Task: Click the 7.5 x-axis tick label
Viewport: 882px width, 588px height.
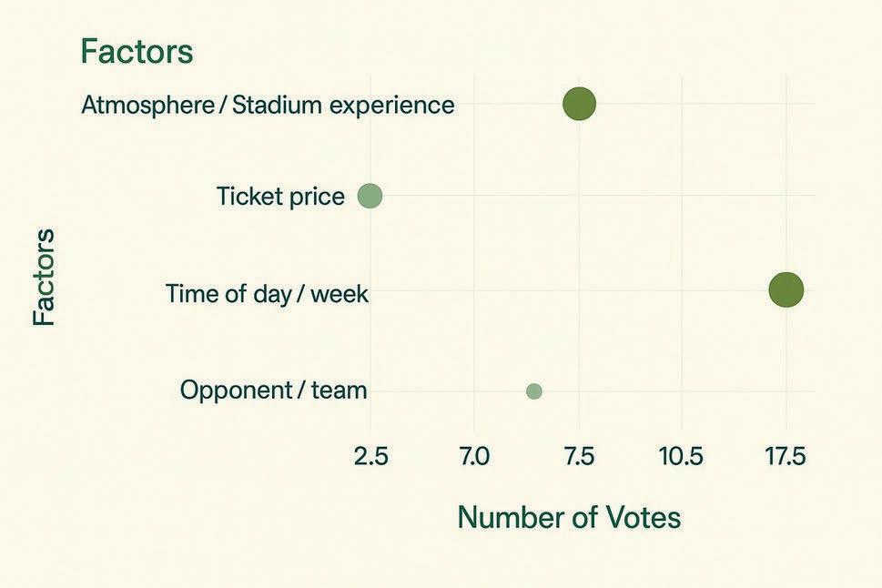Action: click(579, 456)
